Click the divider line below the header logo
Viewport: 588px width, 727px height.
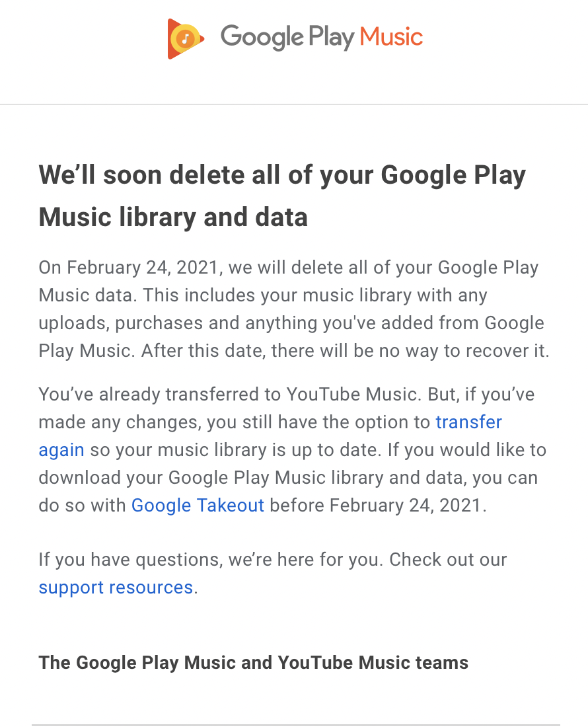coord(294,104)
